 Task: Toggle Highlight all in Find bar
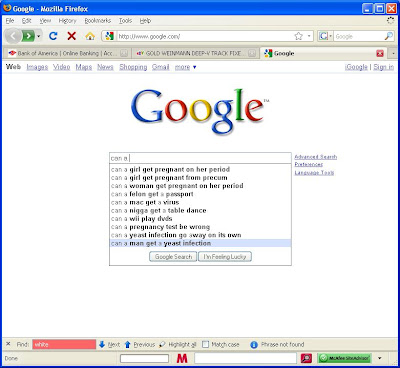pos(178,344)
